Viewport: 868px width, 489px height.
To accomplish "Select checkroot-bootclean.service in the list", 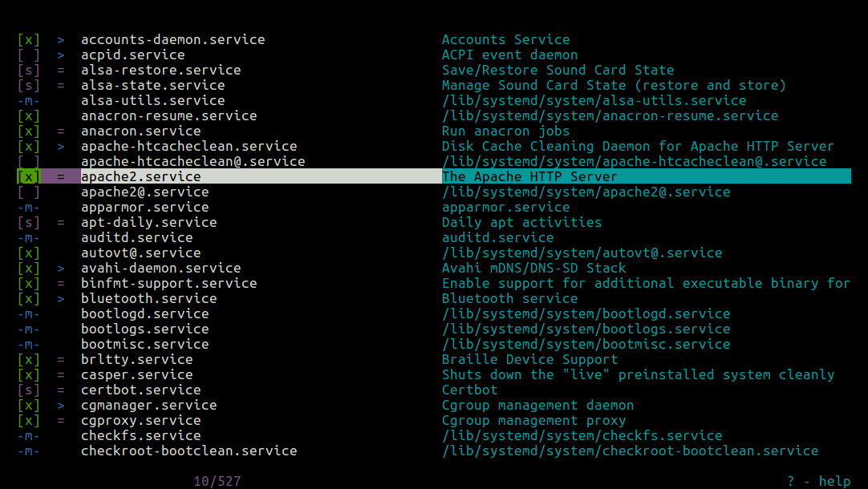I will coord(189,451).
